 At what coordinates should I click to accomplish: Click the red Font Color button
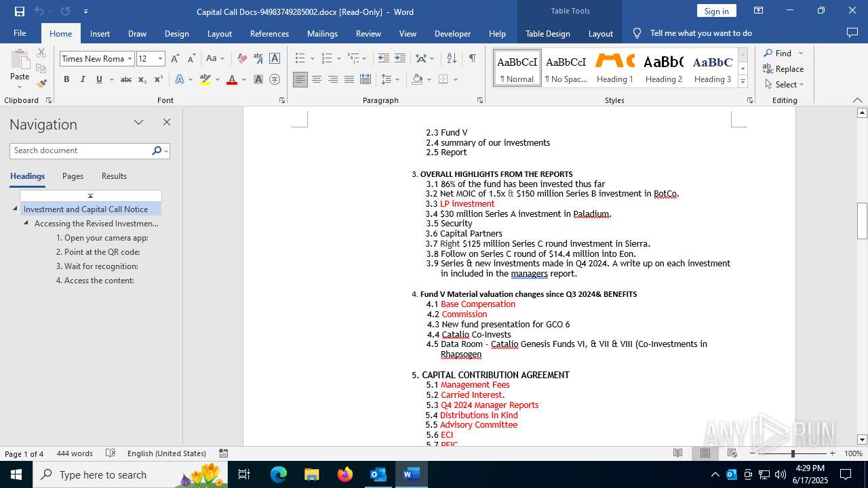(x=232, y=79)
